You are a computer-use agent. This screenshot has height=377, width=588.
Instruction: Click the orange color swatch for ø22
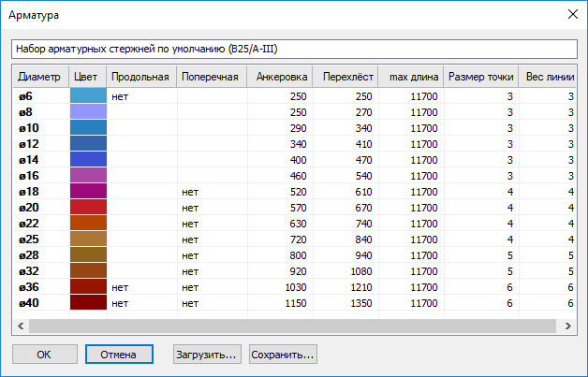88,223
